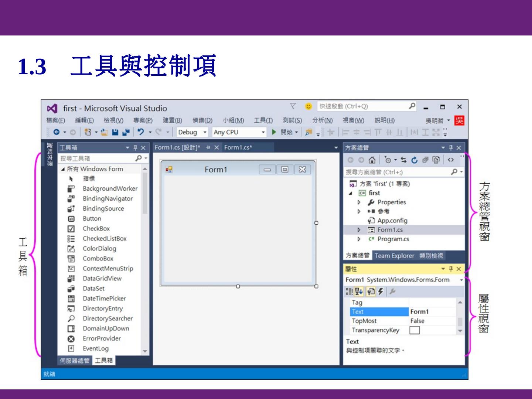
Task: Collapse the first project node
Action: coord(350,193)
